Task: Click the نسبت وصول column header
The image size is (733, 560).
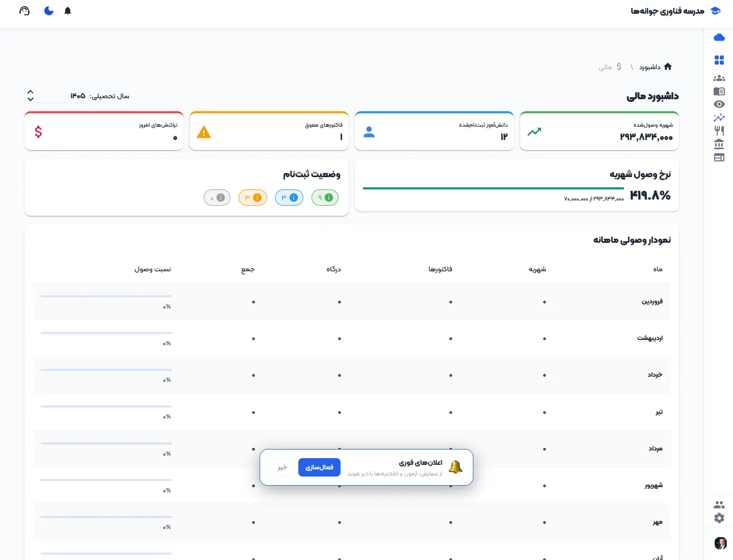Action: [153, 269]
